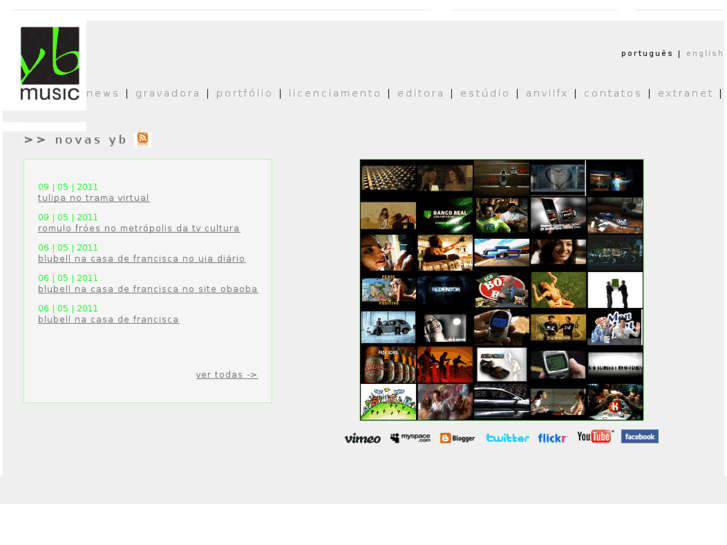Screen dimensions: 727x545
Task: Open the Facebook icon
Action: click(640, 436)
